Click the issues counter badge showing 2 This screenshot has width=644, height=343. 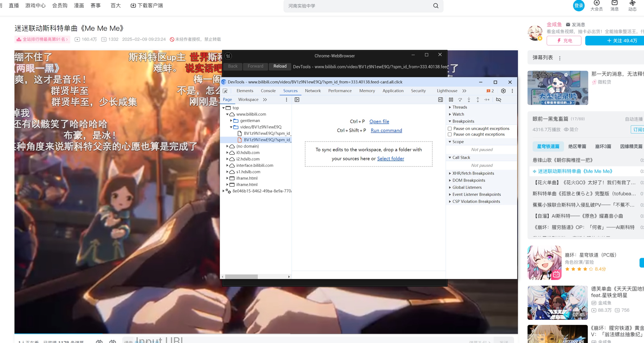click(x=490, y=91)
